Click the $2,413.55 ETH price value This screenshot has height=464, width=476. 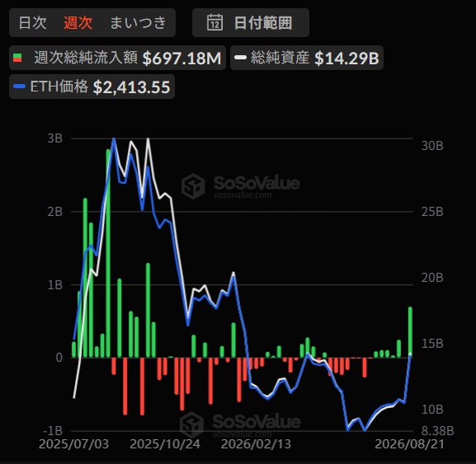(131, 87)
